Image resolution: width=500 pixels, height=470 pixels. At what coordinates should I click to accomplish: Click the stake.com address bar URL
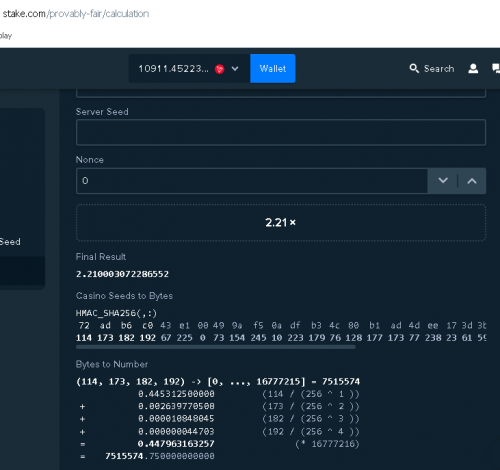(76, 14)
